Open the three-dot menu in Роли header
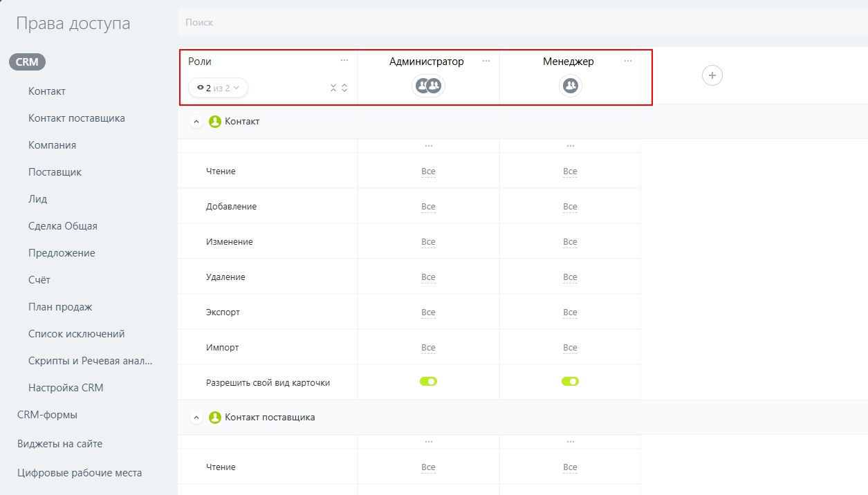This screenshot has height=495, width=868. click(344, 61)
